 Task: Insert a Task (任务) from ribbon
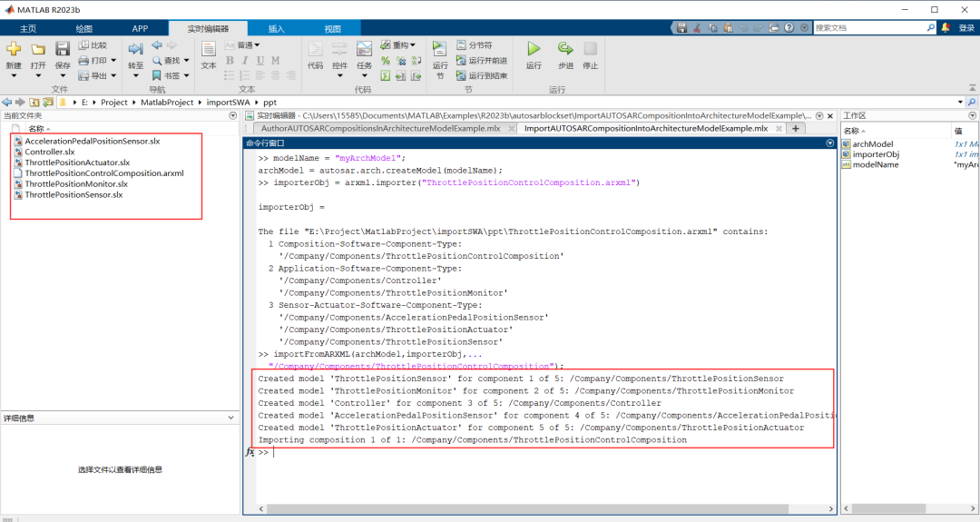click(x=364, y=50)
